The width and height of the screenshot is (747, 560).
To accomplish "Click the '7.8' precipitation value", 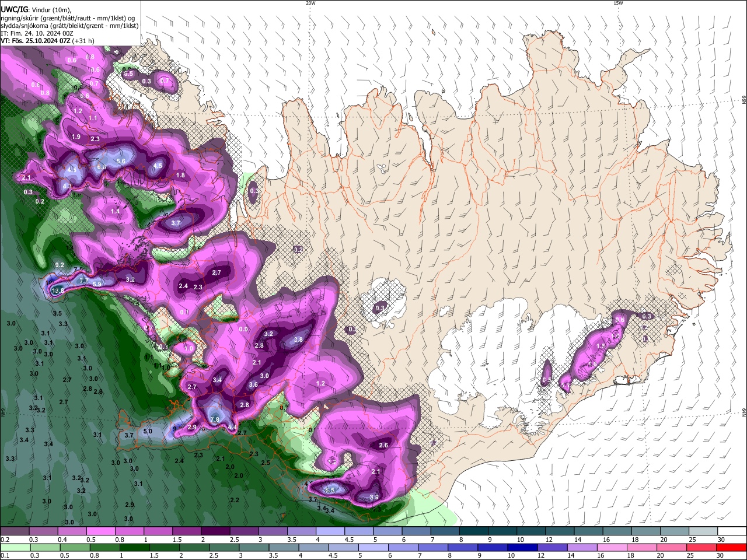I will click(x=214, y=419).
